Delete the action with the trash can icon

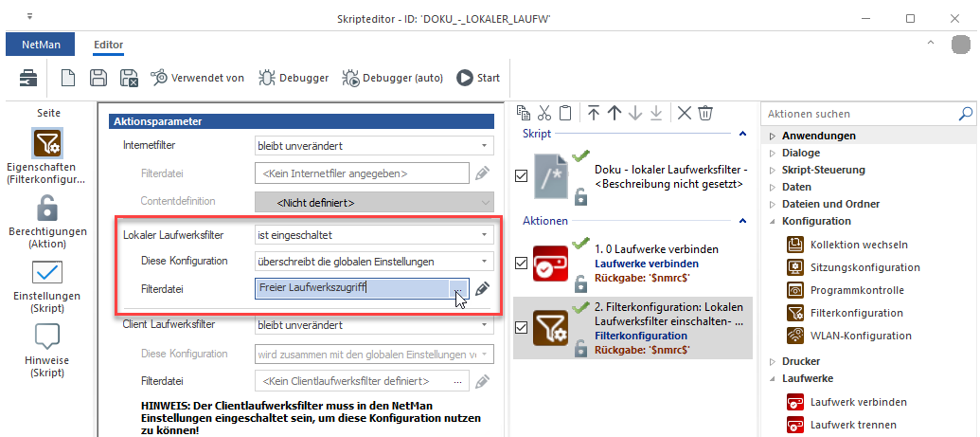(705, 113)
